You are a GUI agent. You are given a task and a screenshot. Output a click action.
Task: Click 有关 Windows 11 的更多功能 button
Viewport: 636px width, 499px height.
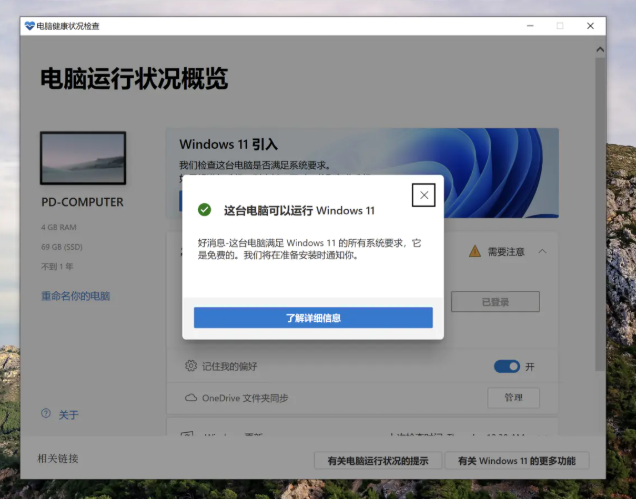[x=517, y=461]
